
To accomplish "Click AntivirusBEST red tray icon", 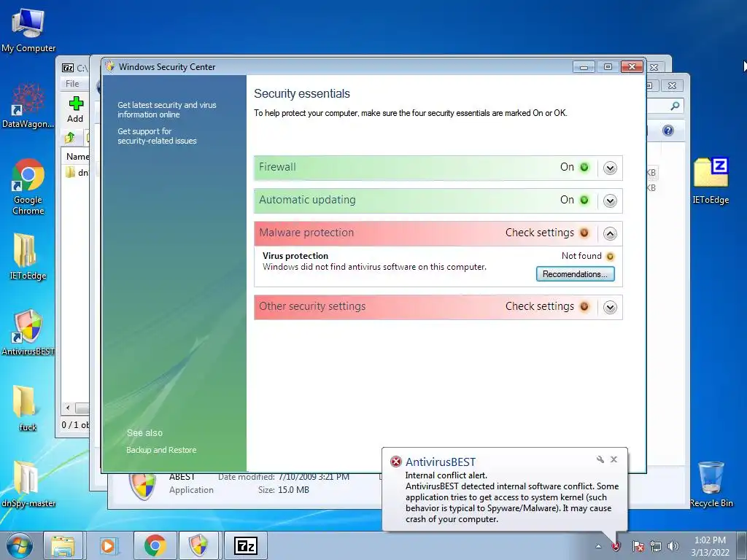I will [616, 547].
